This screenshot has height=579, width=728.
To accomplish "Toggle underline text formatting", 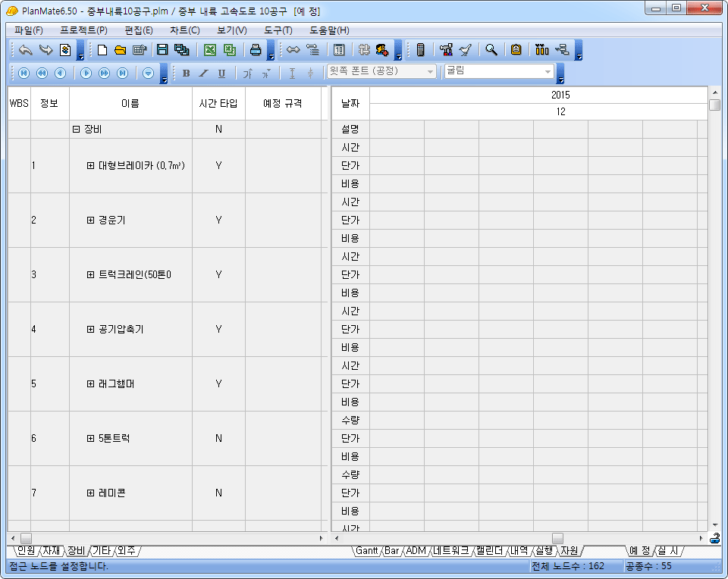I will pos(221,73).
